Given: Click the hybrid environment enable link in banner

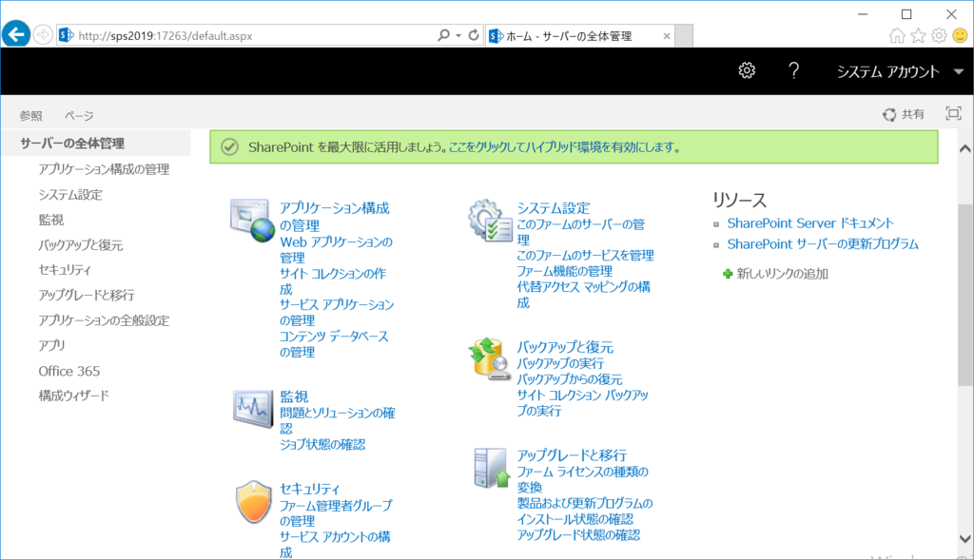Looking at the screenshot, I should coord(564,147).
